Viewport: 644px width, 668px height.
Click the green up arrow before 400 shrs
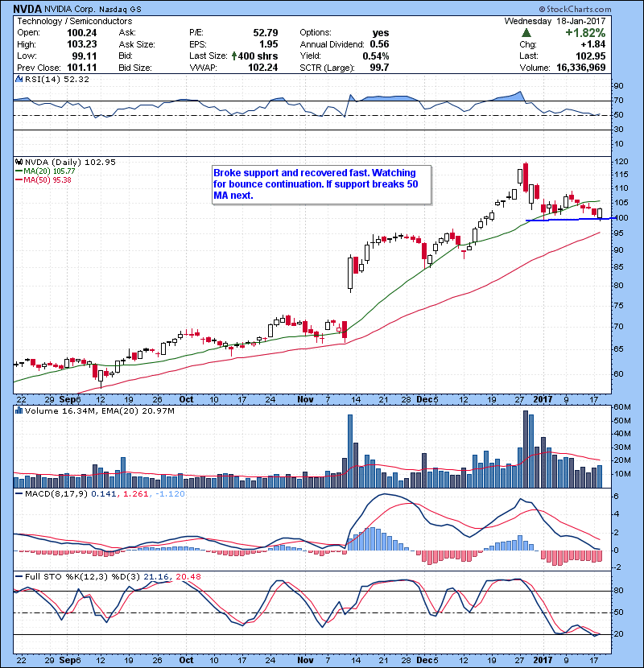(234, 56)
